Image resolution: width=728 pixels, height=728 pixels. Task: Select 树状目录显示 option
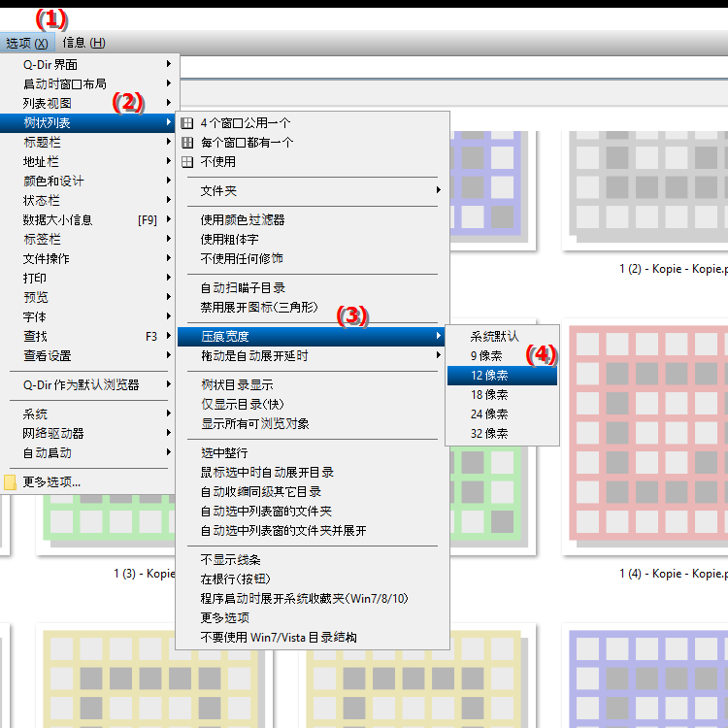point(312,385)
